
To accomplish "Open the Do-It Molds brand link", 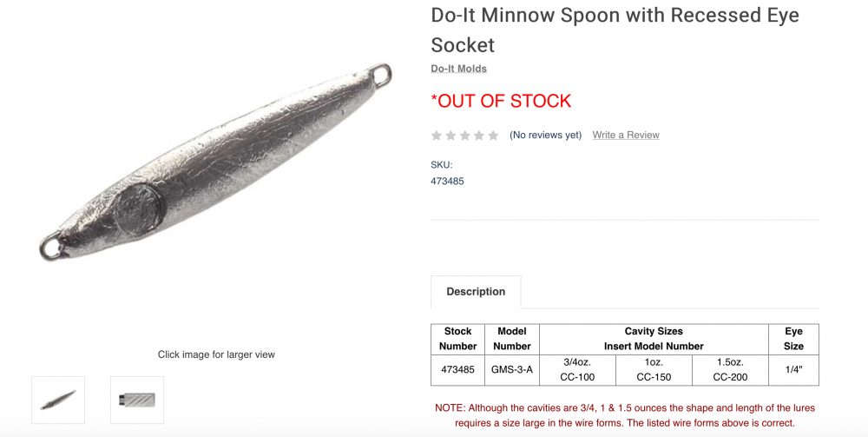I will tap(459, 69).
